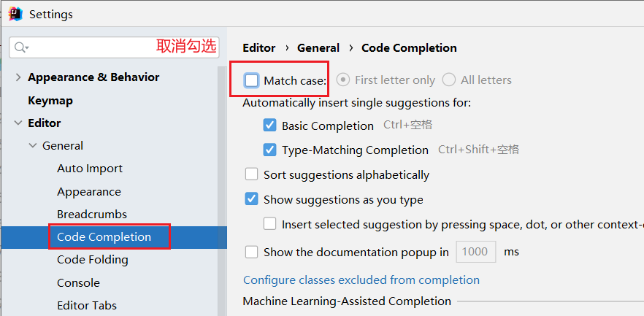
Task: Open the Code Folding settings
Action: pyautogui.click(x=92, y=260)
